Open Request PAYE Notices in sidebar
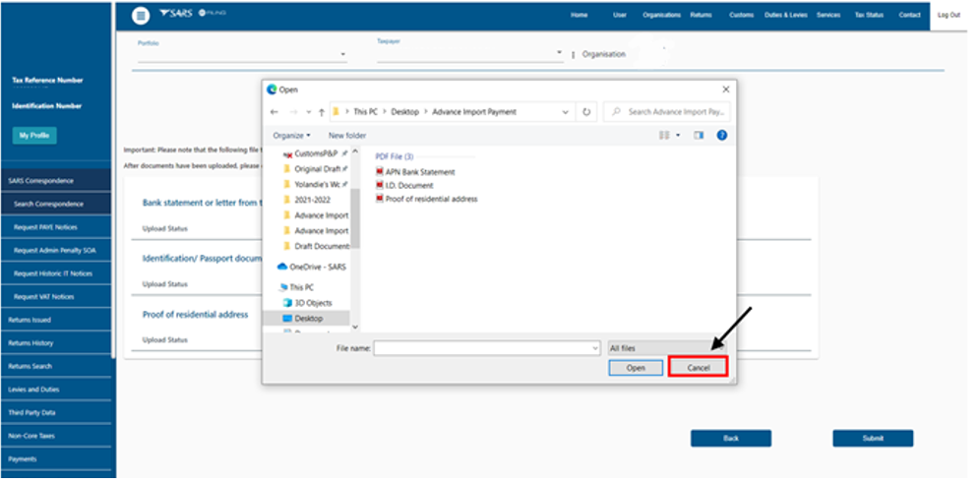Image resolution: width=980 pixels, height=484 pixels. pyautogui.click(x=44, y=227)
